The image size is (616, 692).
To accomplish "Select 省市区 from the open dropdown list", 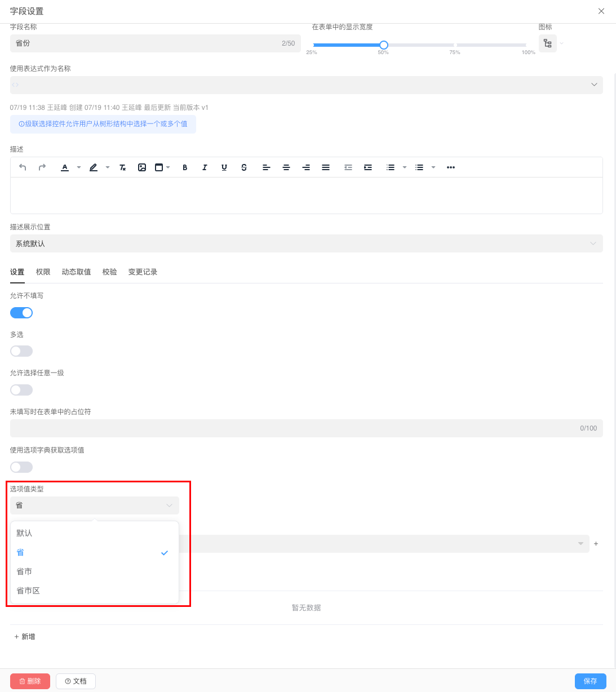I will coord(28,591).
